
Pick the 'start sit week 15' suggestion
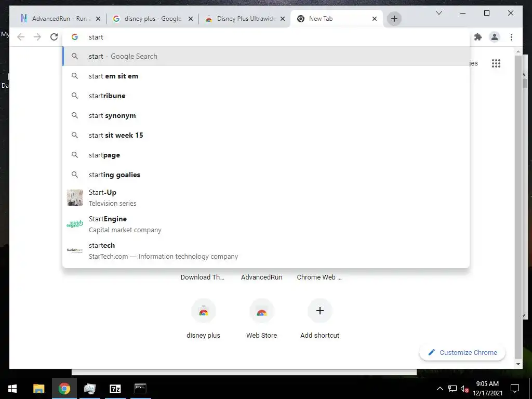(x=267, y=135)
